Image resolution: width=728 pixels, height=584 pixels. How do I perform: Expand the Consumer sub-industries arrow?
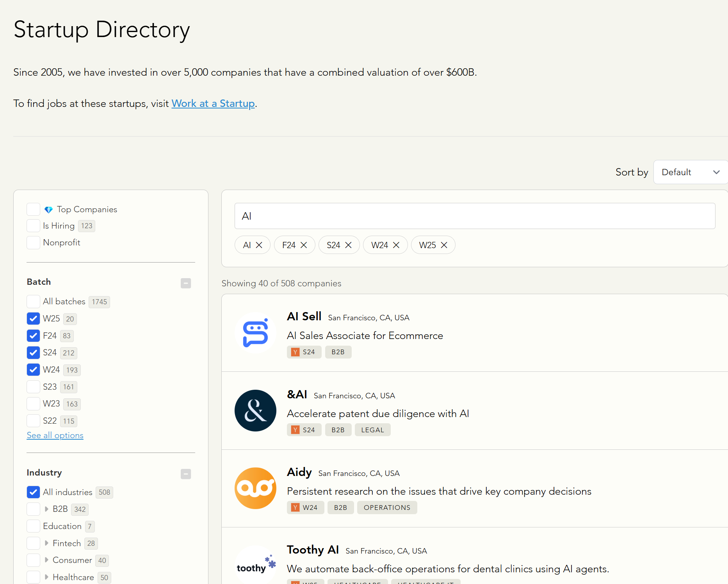(46, 560)
